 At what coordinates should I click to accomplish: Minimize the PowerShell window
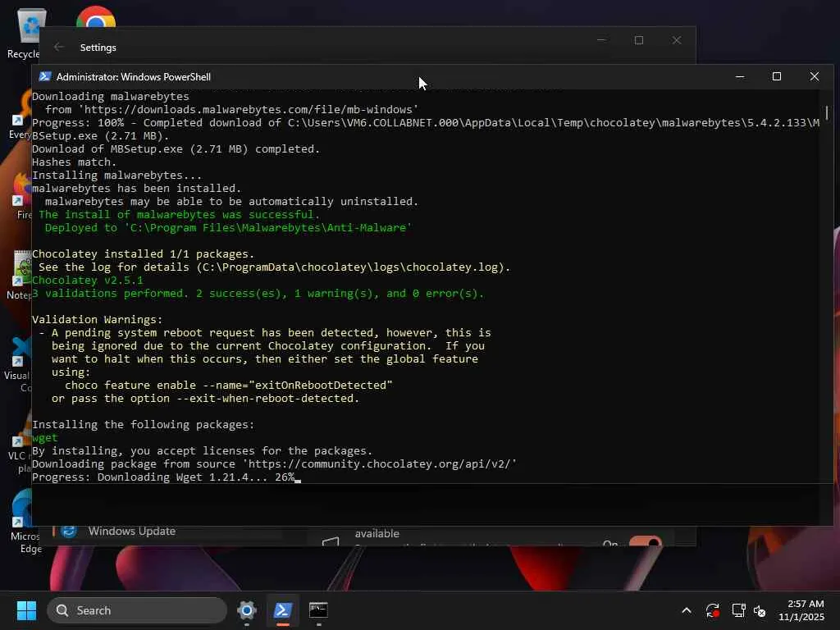740,76
